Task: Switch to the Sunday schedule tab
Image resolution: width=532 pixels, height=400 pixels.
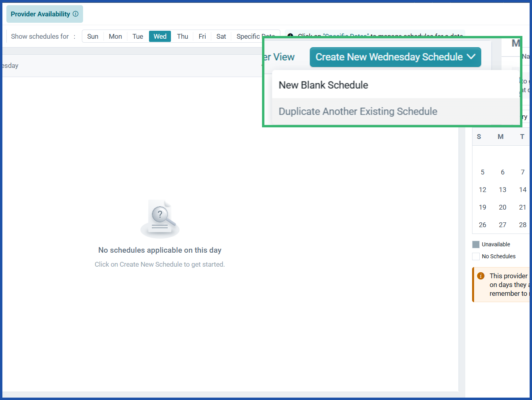Action: click(x=93, y=36)
